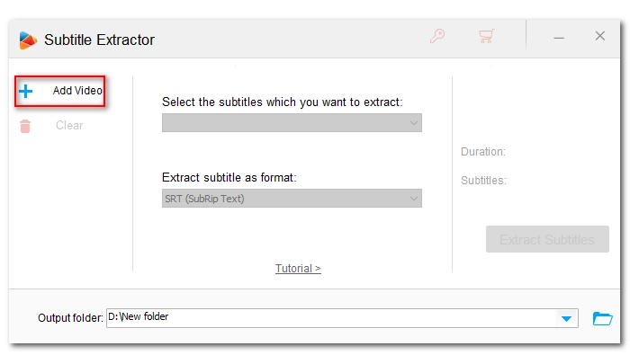This screenshot has width=630, height=364.
Task: Open the SRT (SubRip Text) format dropdown
Action: (292, 199)
